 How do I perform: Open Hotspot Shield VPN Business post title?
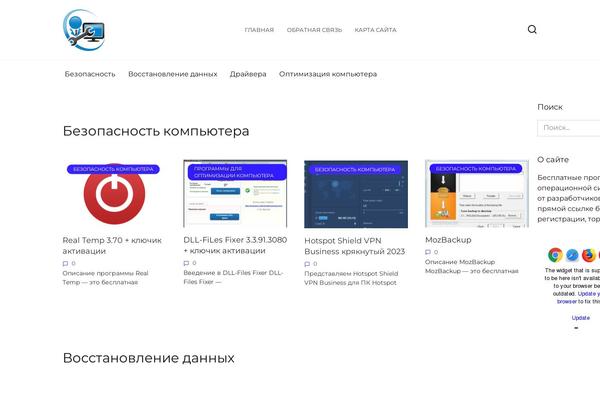[354, 246]
